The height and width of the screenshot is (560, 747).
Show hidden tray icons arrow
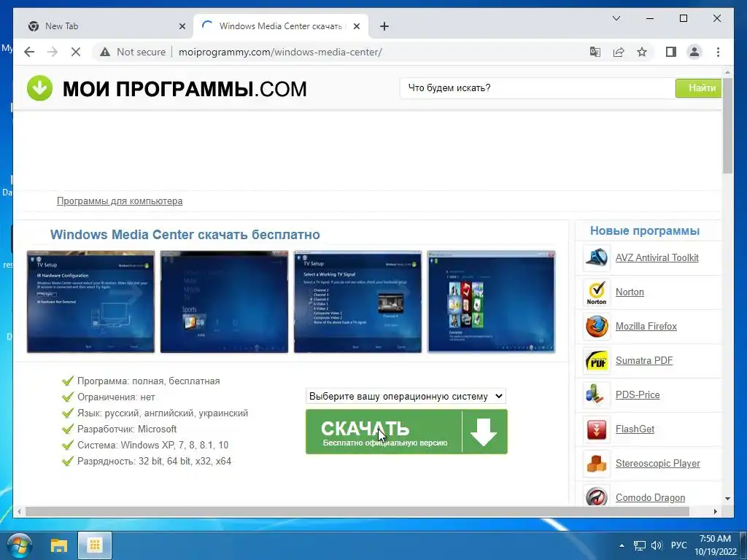(x=622, y=545)
